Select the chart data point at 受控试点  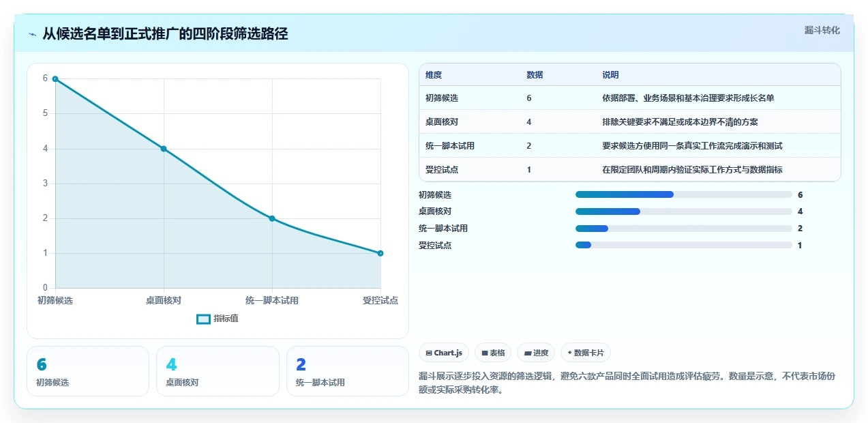pos(380,253)
